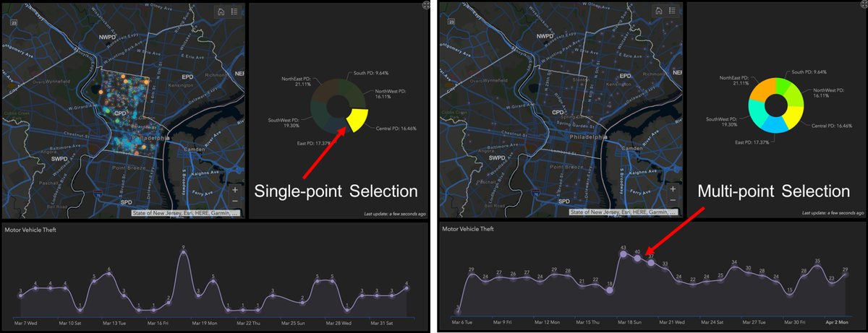Click 'Motor Vehicle Theft' title of right chart

[x=467, y=229]
